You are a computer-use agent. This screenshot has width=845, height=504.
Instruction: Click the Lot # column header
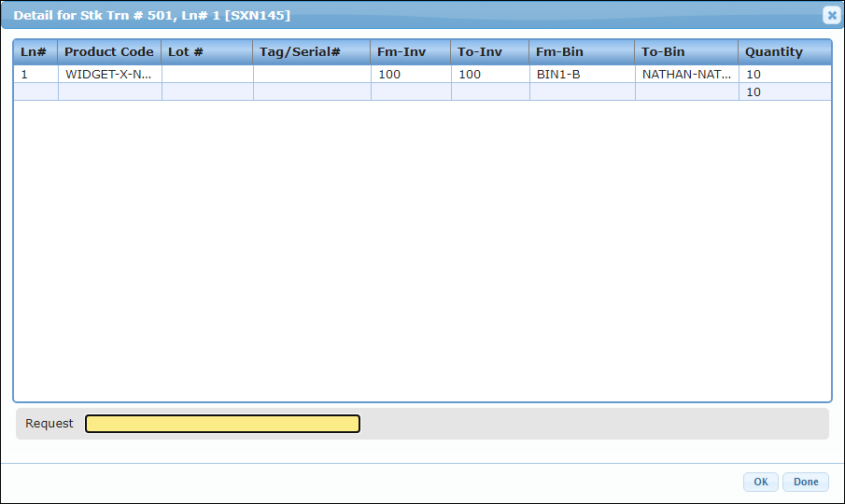[207, 52]
